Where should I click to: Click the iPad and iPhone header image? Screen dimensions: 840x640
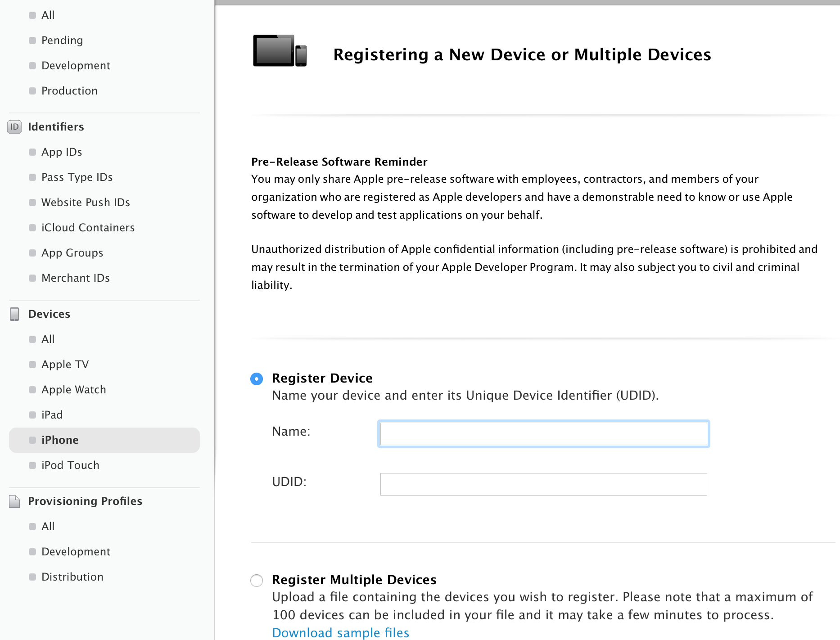click(x=280, y=51)
